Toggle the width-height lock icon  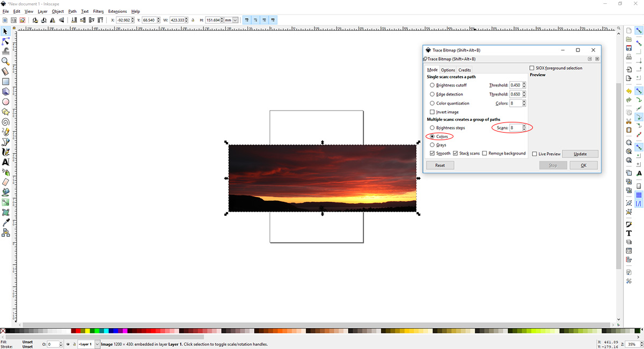point(192,20)
